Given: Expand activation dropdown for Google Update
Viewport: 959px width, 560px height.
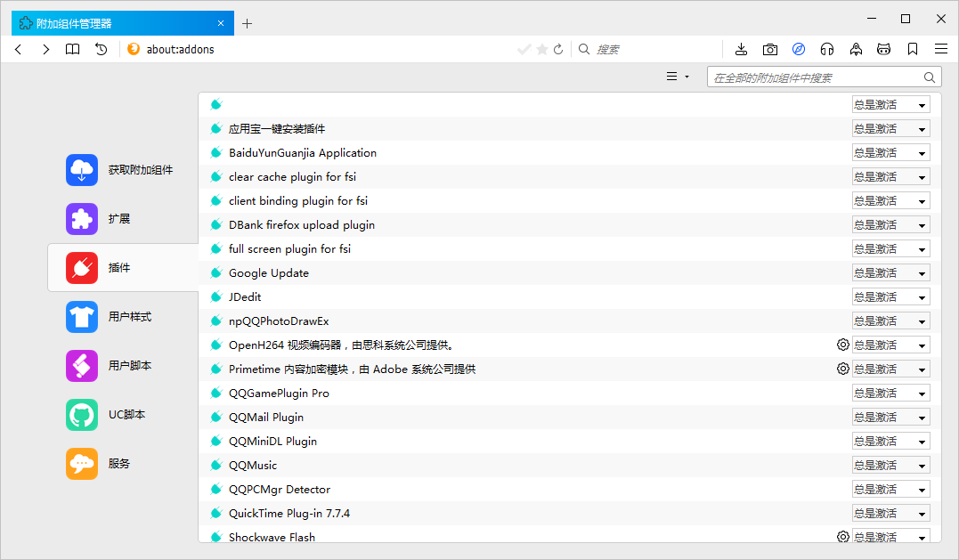Looking at the screenshot, I should [891, 272].
